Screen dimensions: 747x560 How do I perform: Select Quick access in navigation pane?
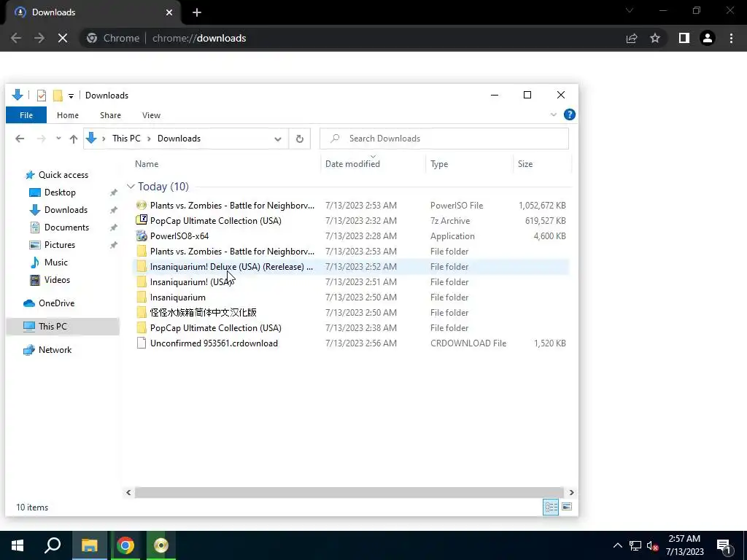coord(63,175)
